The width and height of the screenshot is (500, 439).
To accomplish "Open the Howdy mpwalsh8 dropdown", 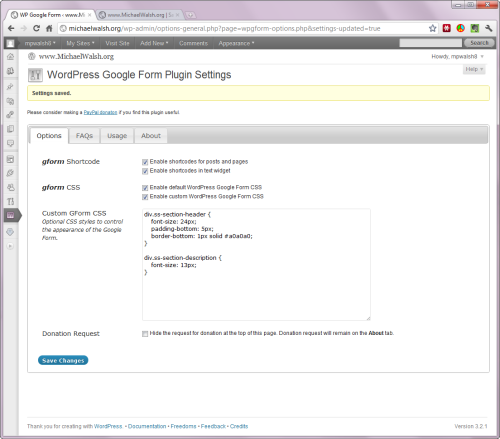I will click(457, 57).
